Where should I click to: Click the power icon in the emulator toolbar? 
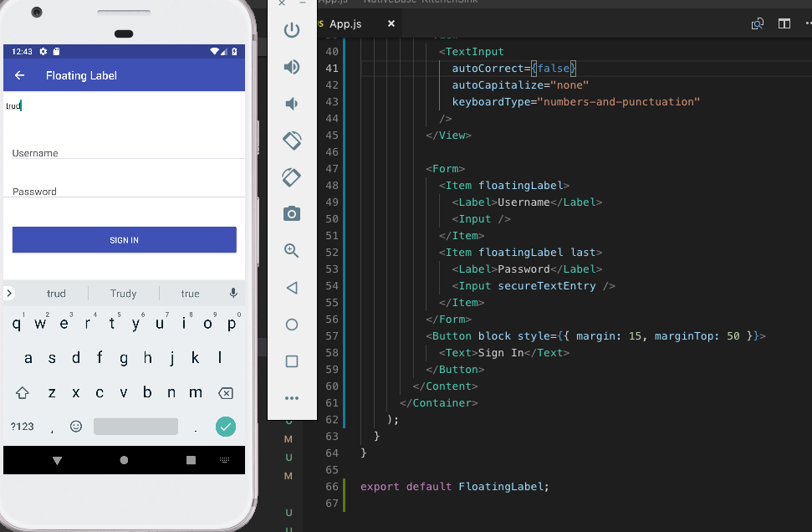292,30
